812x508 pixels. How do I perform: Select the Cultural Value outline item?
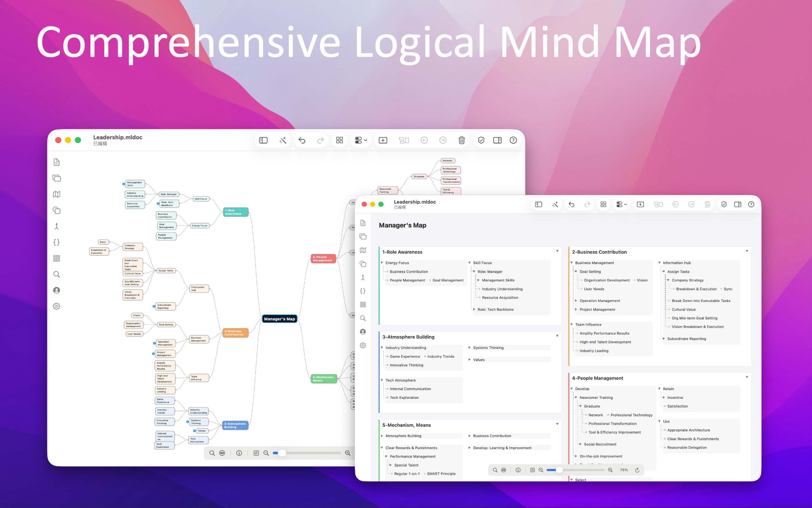tap(684, 310)
